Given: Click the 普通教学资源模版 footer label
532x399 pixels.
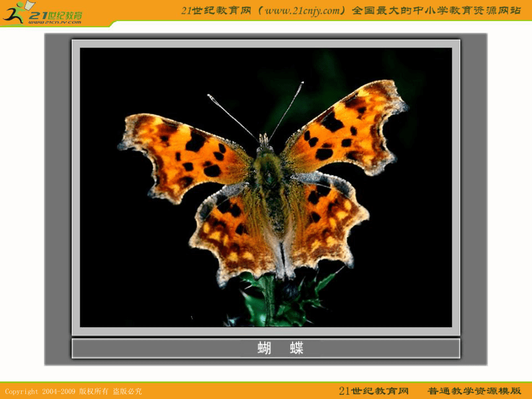Looking at the screenshot, I should point(474,391).
